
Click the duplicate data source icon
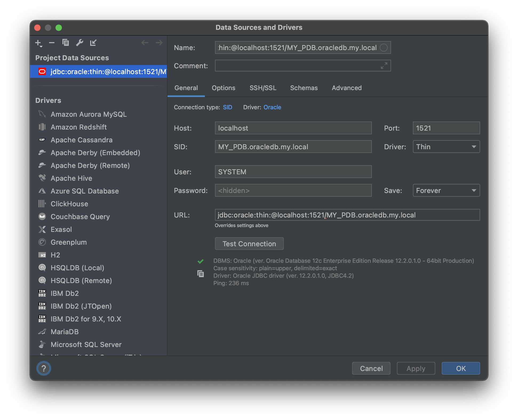tap(65, 43)
